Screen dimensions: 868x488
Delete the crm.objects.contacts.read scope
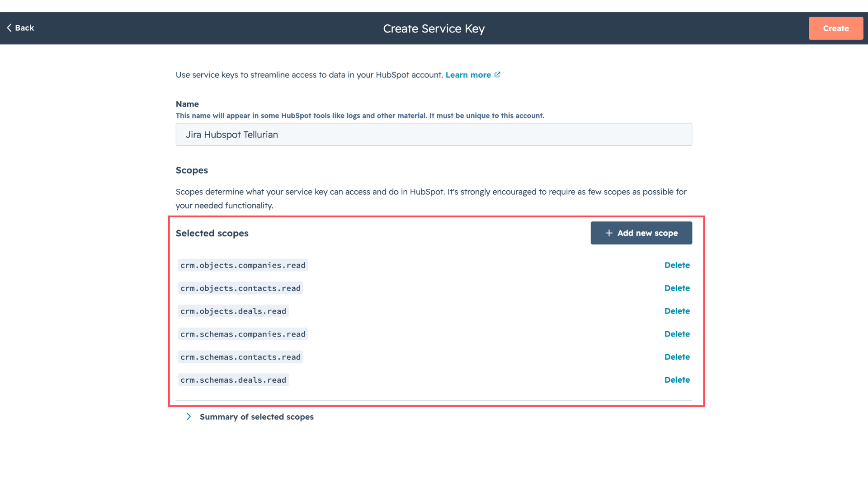pos(677,288)
